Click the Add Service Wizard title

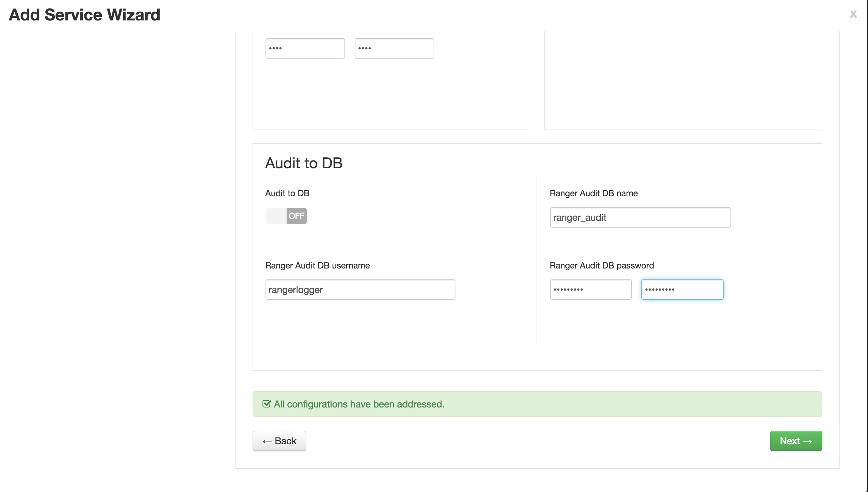pyautogui.click(x=84, y=15)
